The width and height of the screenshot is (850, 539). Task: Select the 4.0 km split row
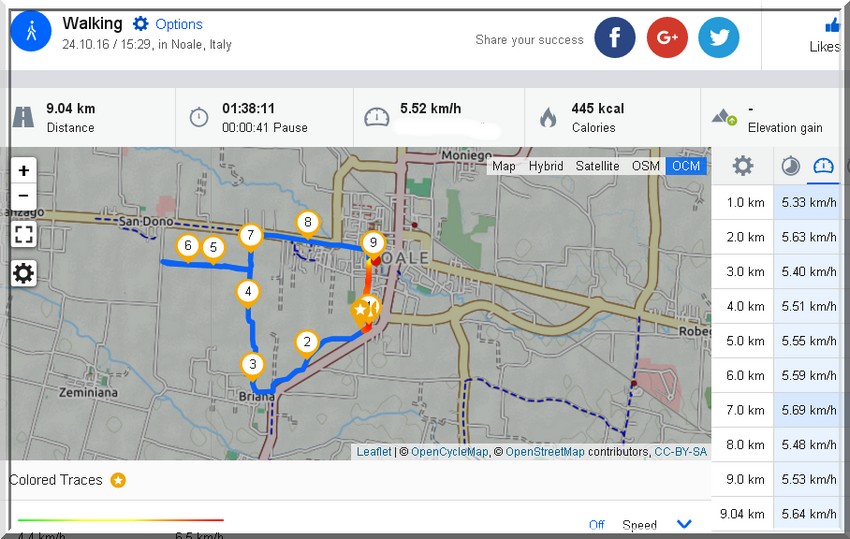click(776, 306)
